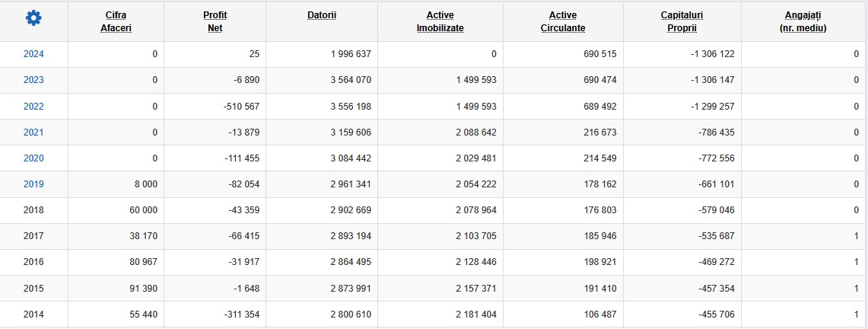Click Active Circulante value 690 515

pos(599,54)
